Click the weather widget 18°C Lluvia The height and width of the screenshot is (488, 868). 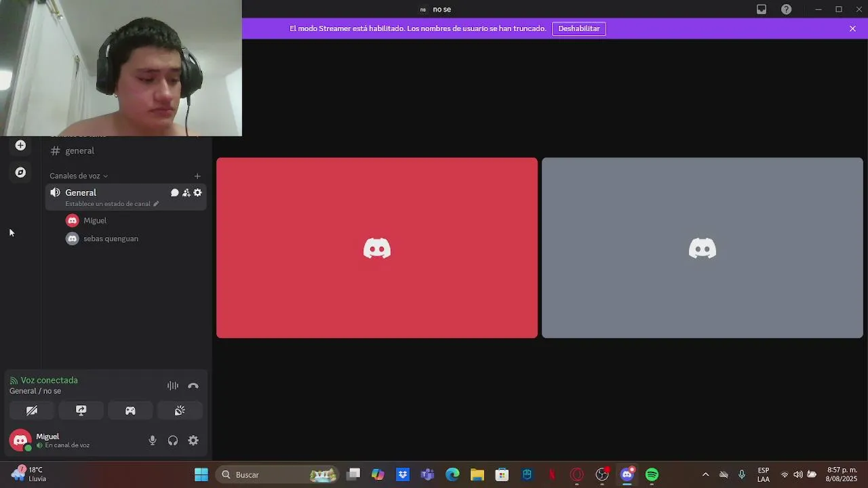[29, 474]
